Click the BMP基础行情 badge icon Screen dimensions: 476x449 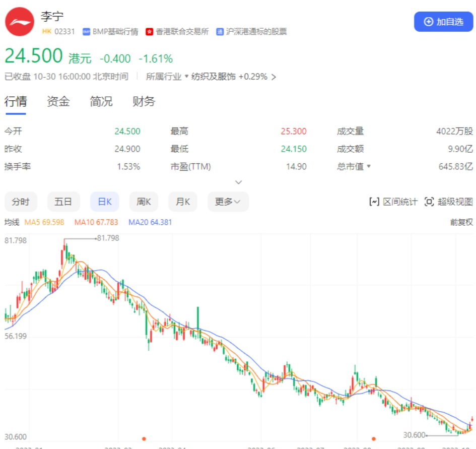click(86, 32)
